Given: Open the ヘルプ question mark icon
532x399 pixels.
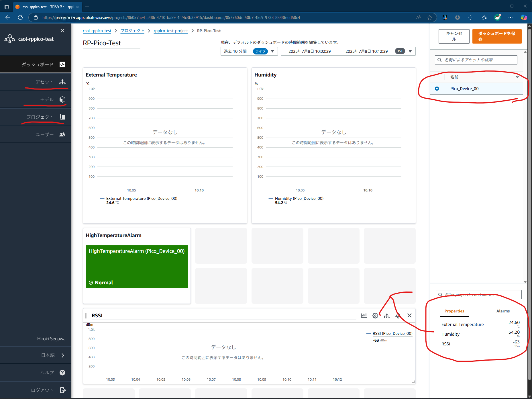Looking at the screenshot, I should point(62,372).
